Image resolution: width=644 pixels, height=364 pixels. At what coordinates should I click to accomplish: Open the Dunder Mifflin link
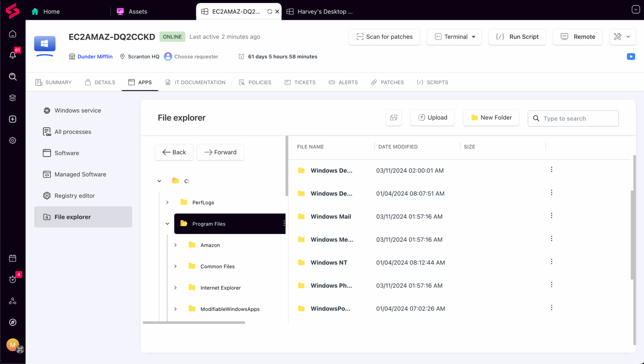[95, 57]
